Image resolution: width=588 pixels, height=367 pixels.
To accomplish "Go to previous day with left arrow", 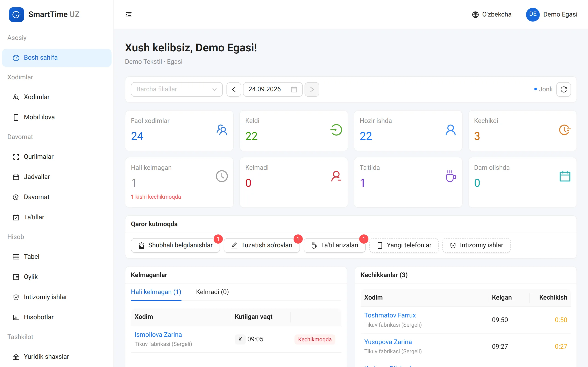I will [234, 89].
